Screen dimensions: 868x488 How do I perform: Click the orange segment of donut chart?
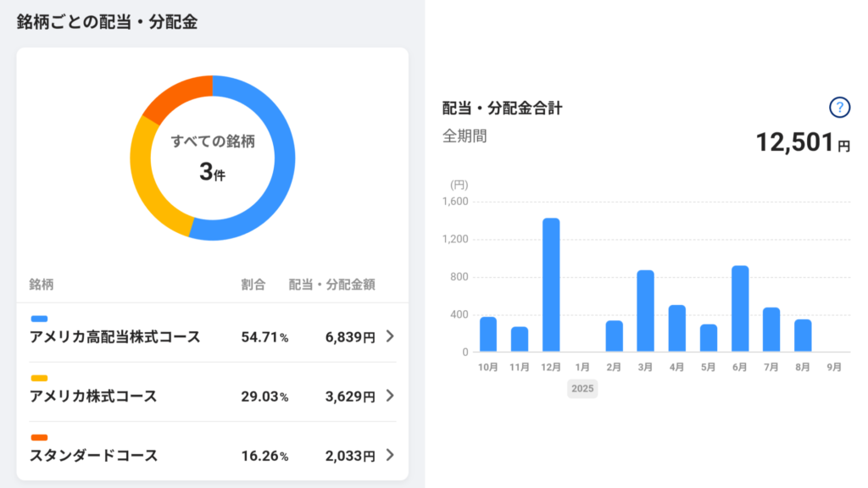coord(175,97)
